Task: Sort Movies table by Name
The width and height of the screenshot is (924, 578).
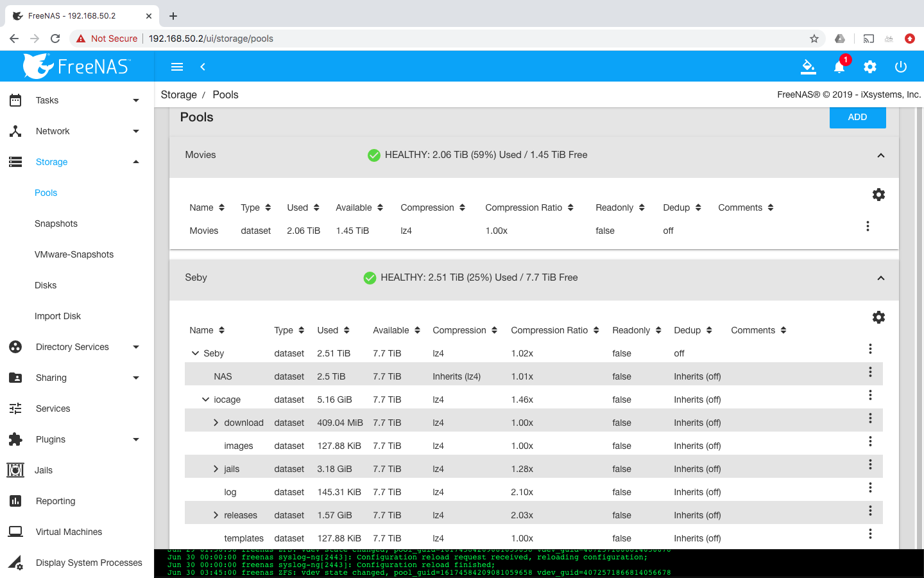Action: tap(207, 207)
